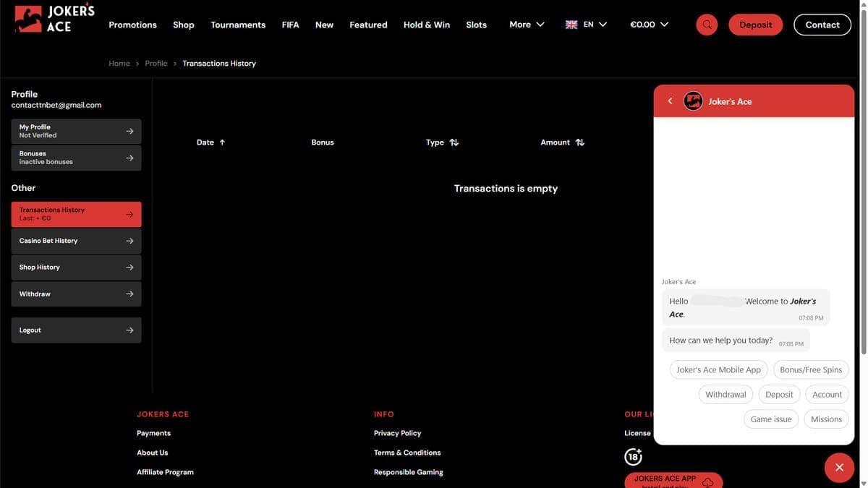
Task: Go to the Shop menu item
Action: click(x=184, y=25)
